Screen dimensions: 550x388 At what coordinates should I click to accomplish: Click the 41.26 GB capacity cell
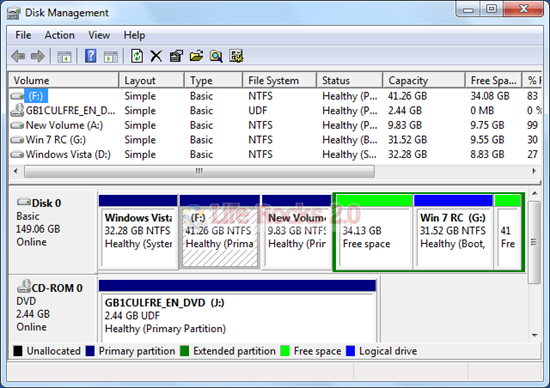point(407,96)
